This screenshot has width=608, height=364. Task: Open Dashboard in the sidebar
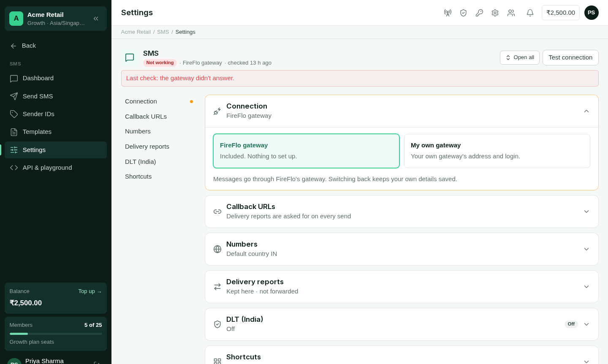tap(56, 78)
